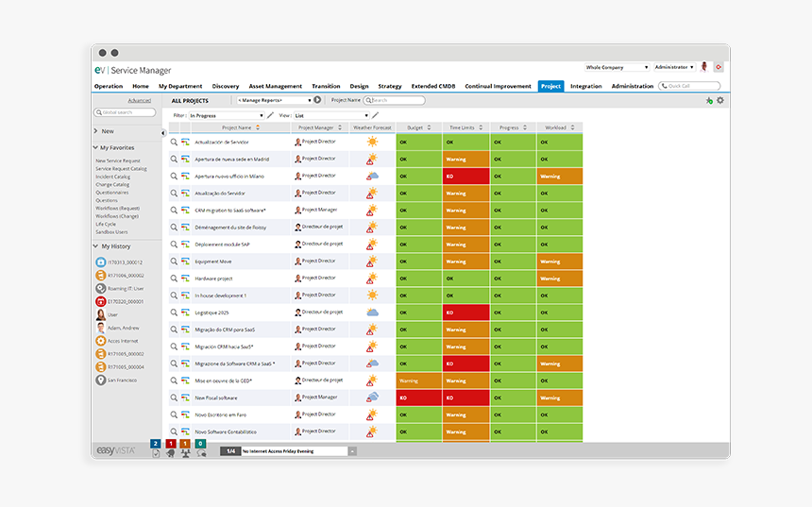This screenshot has height=507, width=812.
Task: Edit the view with pencil icon
Action: 375,115
